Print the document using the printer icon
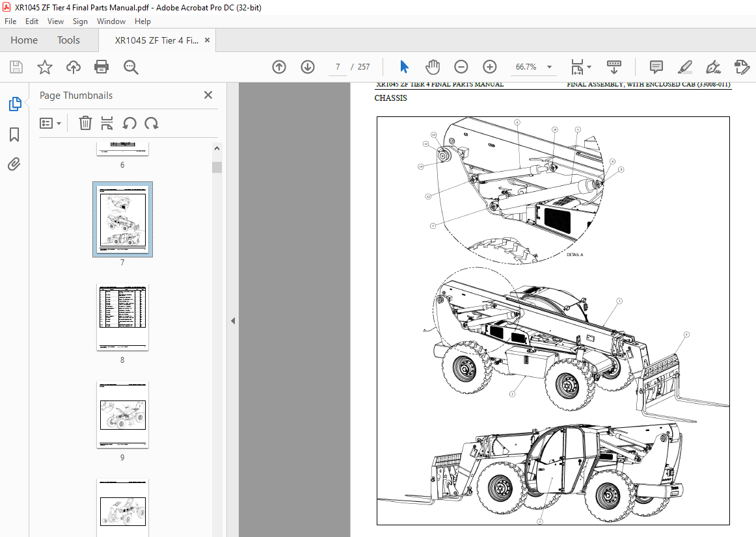The image size is (756, 537). click(101, 67)
